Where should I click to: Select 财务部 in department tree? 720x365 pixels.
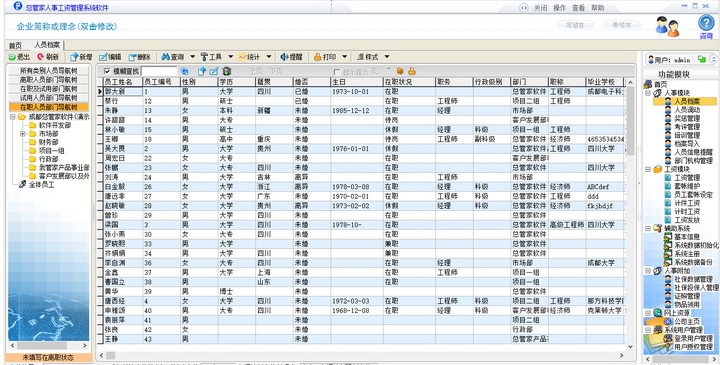(x=49, y=142)
